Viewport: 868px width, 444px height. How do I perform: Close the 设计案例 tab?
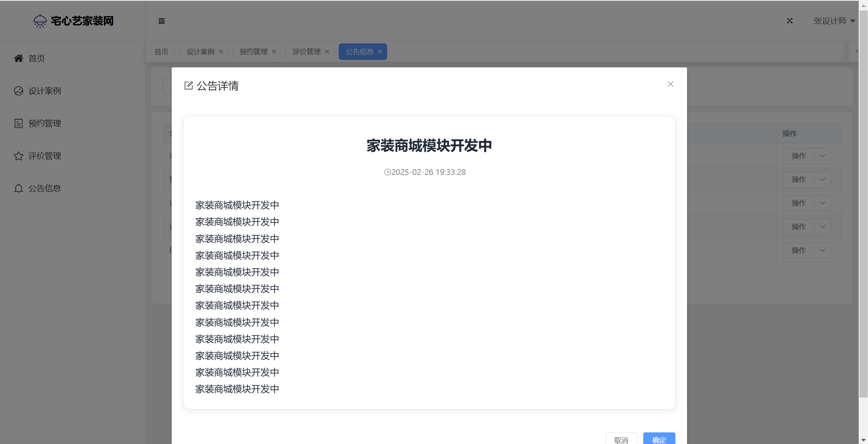[x=221, y=51]
